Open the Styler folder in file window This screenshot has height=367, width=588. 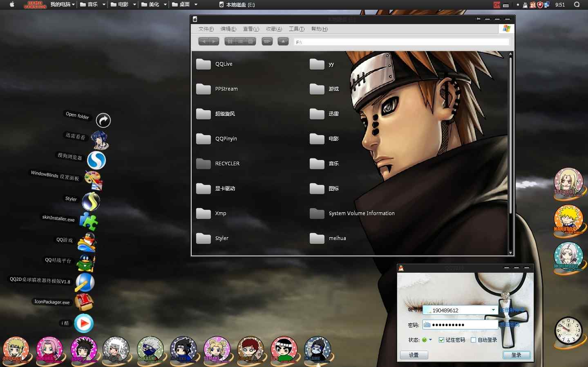[212, 238]
